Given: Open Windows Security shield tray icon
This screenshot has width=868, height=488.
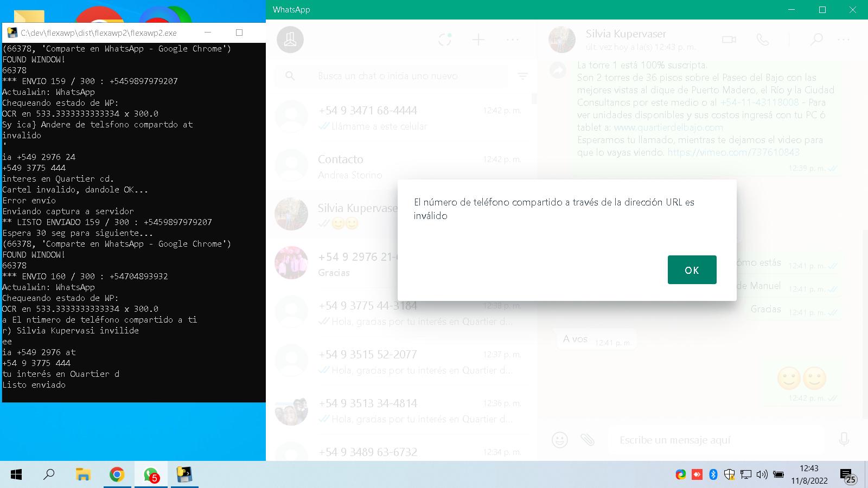Looking at the screenshot, I should tap(730, 474).
